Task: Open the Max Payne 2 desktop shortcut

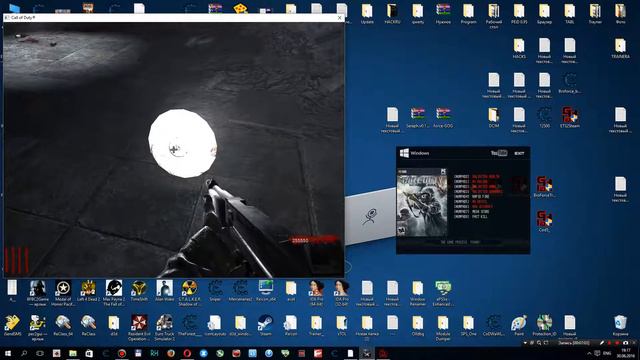Action: 113,293
